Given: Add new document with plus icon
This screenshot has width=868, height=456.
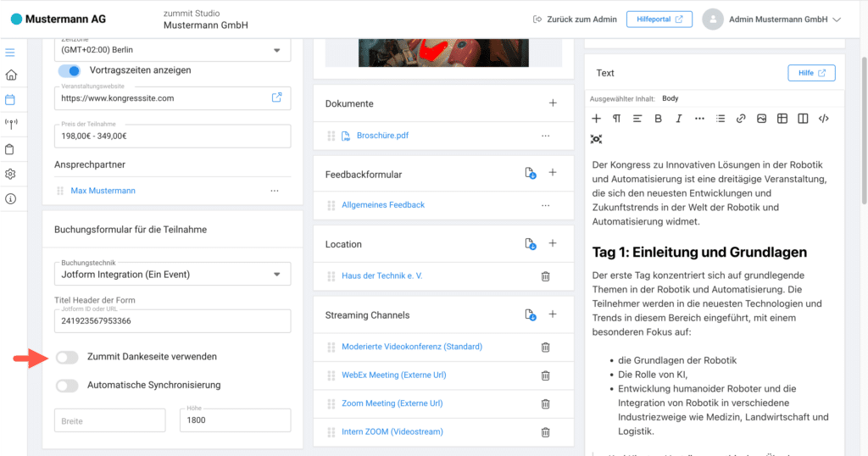Looking at the screenshot, I should (553, 103).
